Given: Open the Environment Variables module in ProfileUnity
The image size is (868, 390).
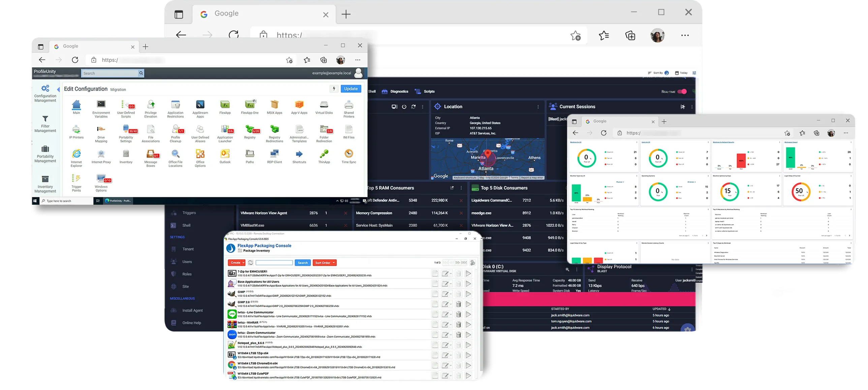Looking at the screenshot, I should (101, 109).
